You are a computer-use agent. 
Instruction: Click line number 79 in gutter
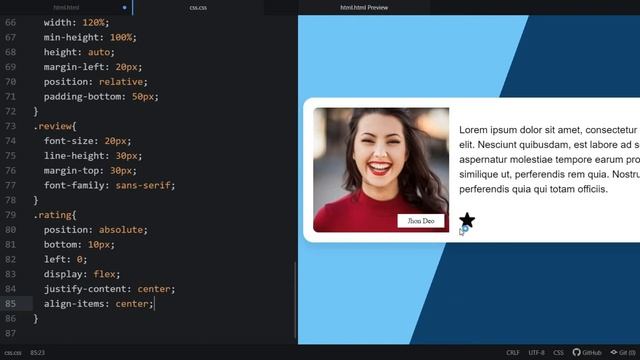coord(11,215)
